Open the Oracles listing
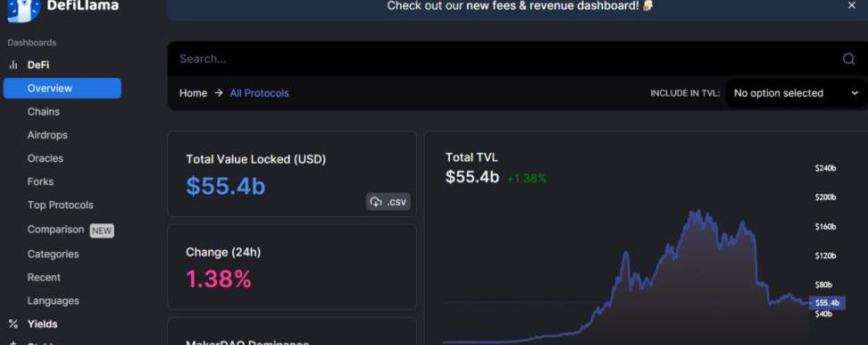This screenshot has width=868, height=345. point(46,158)
